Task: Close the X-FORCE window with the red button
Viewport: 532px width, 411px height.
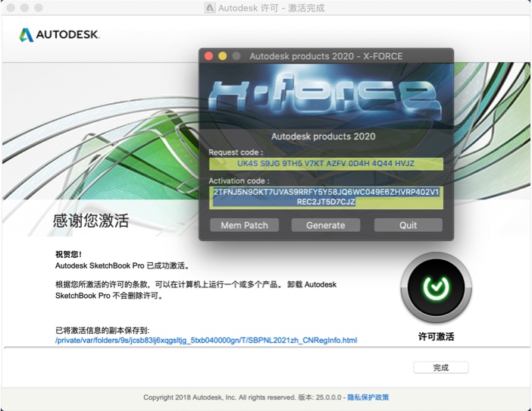Action: pos(208,56)
